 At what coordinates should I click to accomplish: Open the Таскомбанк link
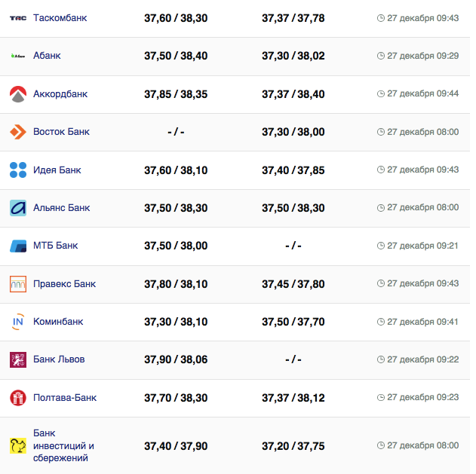point(60,17)
